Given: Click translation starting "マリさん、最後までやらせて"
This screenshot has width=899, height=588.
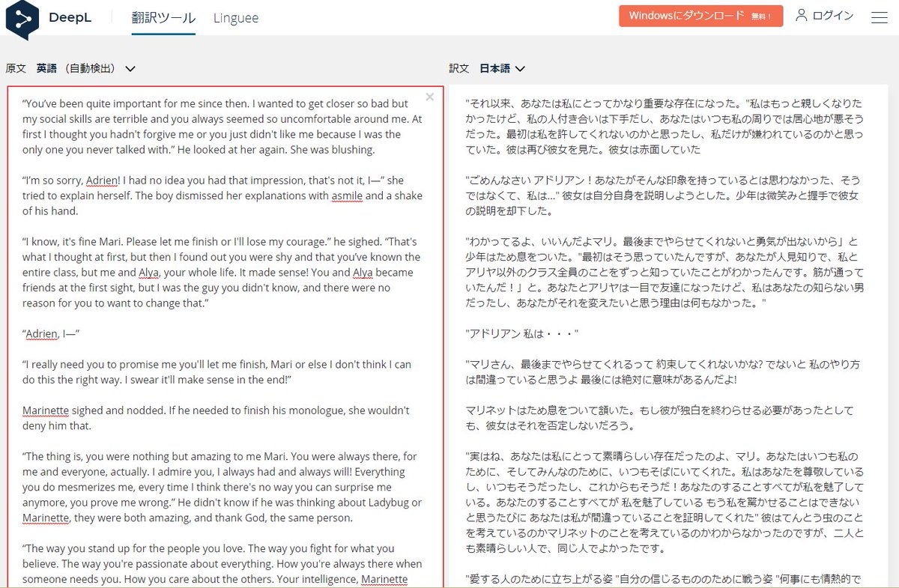Looking at the screenshot, I should point(663,372).
